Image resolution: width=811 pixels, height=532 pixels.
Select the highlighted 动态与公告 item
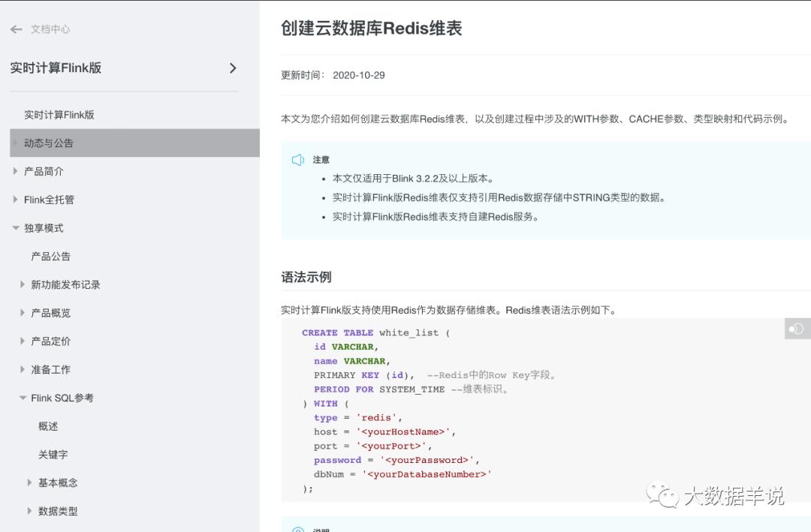pos(134,143)
